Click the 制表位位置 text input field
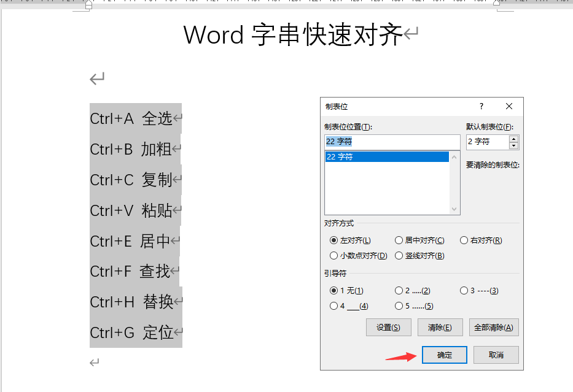Screen dimensions: 573x392 [x=392, y=142]
